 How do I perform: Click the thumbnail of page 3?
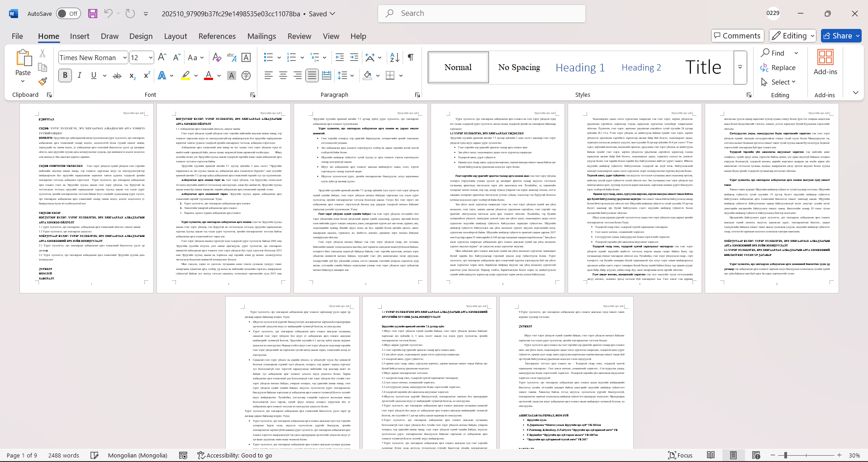pyautogui.click(x=360, y=198)
